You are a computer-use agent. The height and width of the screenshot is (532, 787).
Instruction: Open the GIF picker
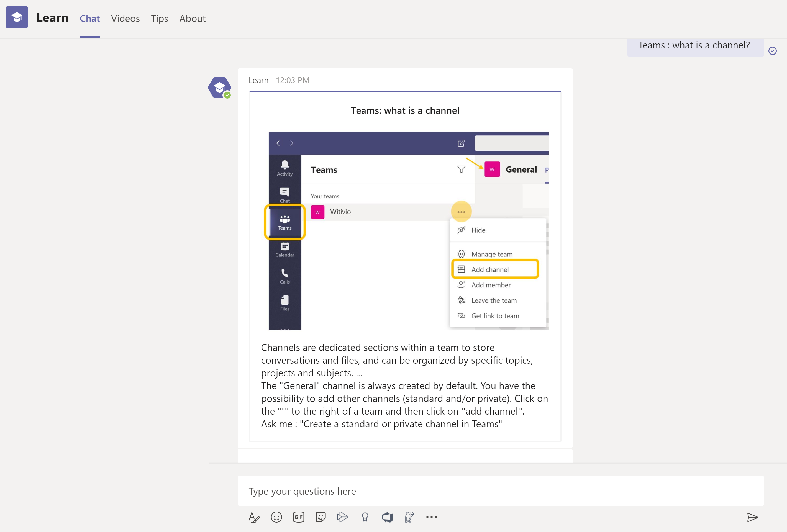click(298, 517)
